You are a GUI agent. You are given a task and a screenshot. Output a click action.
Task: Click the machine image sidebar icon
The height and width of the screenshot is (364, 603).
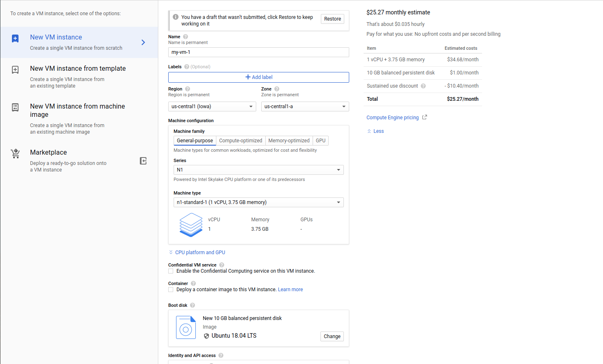pyautogui.click(x=15, y=107)
